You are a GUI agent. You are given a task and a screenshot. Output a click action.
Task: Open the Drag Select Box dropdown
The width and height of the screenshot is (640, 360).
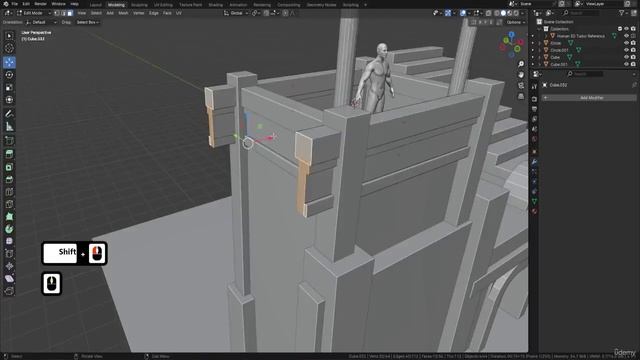click(x=87, y=22)
